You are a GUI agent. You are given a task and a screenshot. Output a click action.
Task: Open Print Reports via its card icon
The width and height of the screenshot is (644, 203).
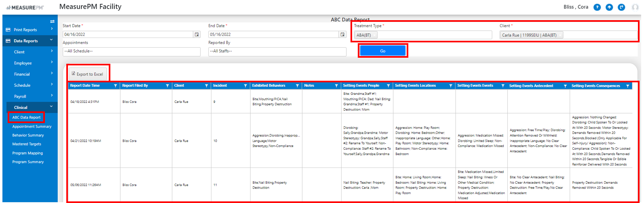tap(8, 30)
